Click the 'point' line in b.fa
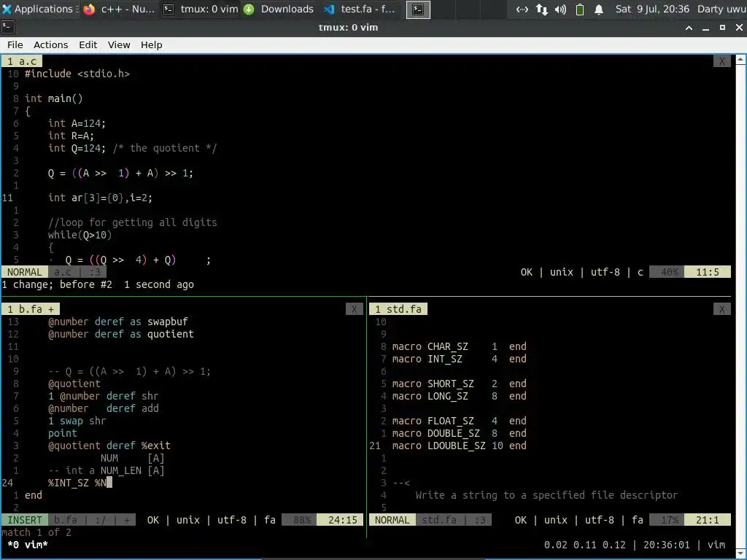 [63, 433]
